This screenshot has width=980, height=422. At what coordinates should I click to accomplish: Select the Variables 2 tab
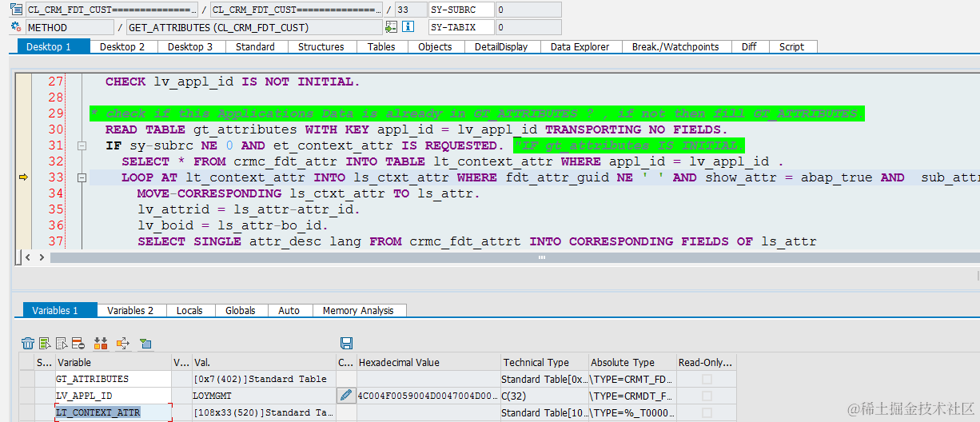(130, 310)
